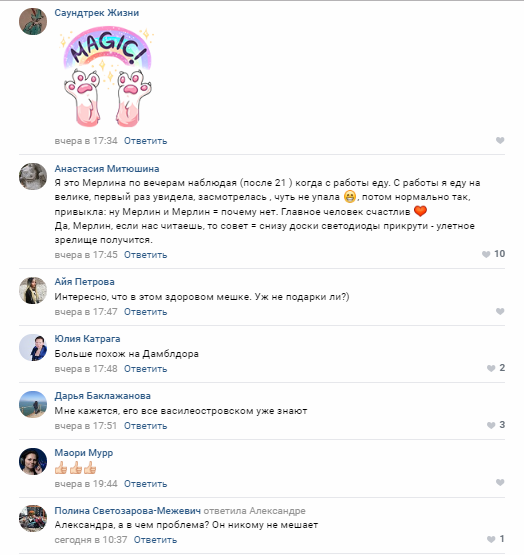Open the 'ответила Александре' reply reference
This screenshot has width=524, height=555.
(255, 511)
